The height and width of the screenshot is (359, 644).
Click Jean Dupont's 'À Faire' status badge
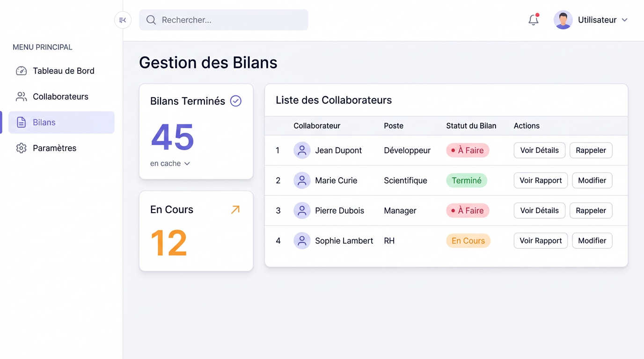point(468,151)
